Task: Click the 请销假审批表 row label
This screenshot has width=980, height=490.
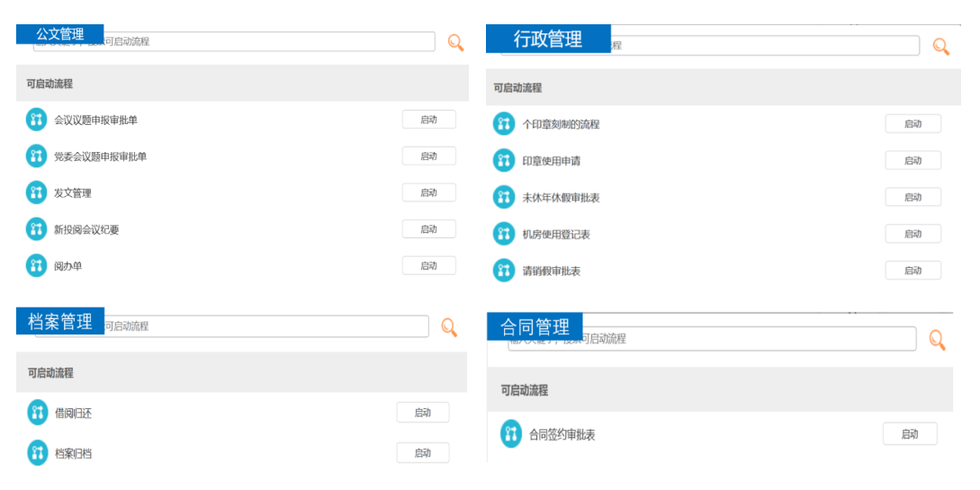Action: [x=552, y=271]
